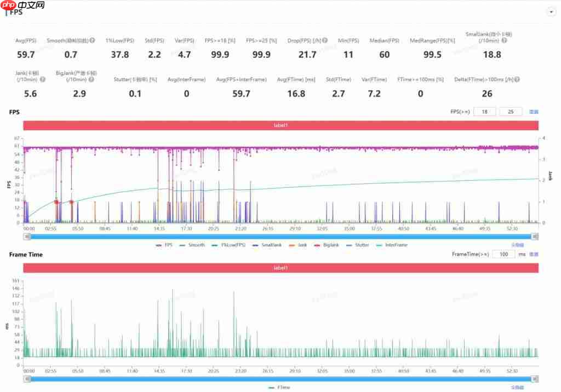Collapse the FPS panel with top-right arrow

click(x=551, y=11)
